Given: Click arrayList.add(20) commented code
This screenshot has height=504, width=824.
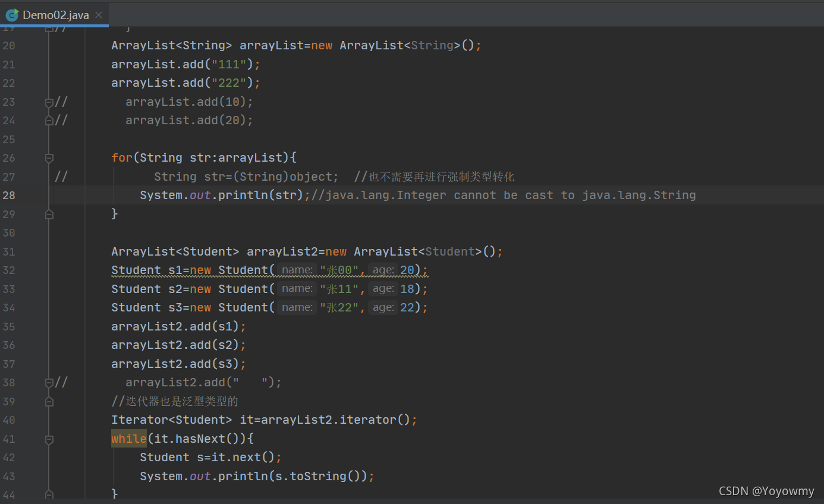Looking at the screenshot, I should coord(189,120).
